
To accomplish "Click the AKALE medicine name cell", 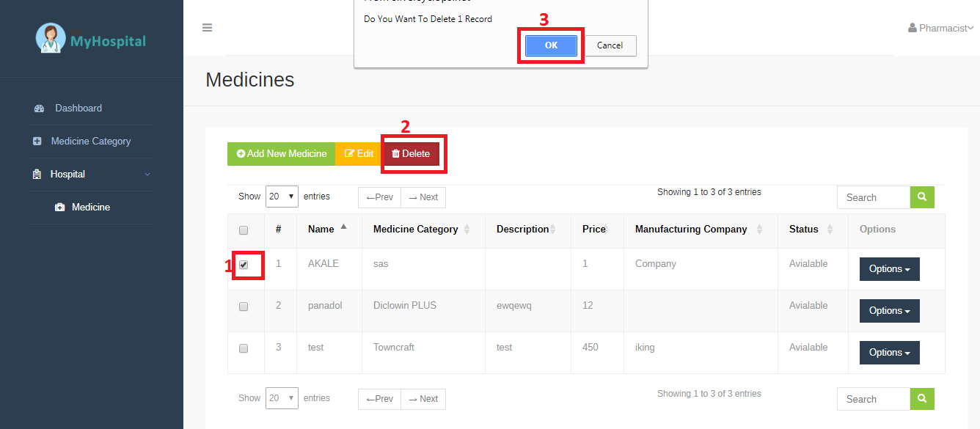I will [329, 269].
